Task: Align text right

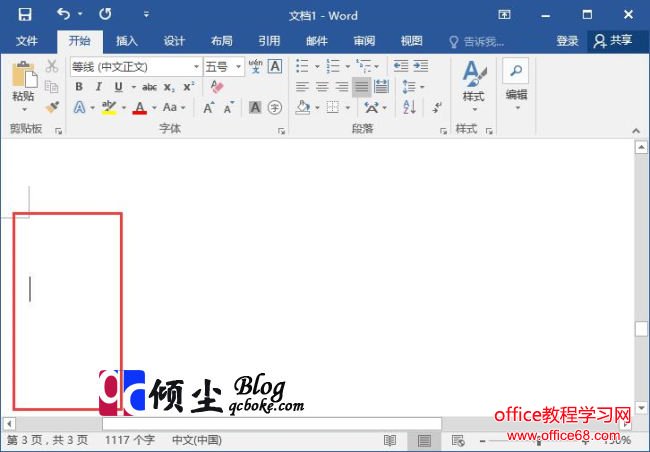Action: [x=342, y=87]
